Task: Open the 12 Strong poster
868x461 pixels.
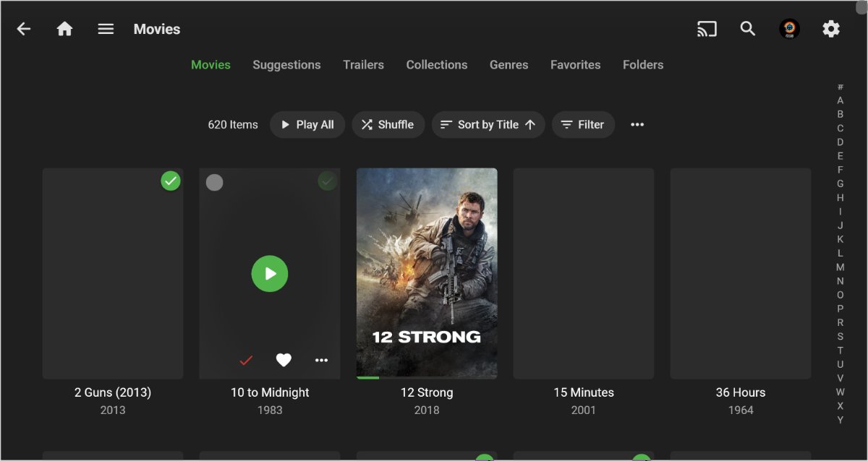Action: pyautogui.click(x=427, y=273)
